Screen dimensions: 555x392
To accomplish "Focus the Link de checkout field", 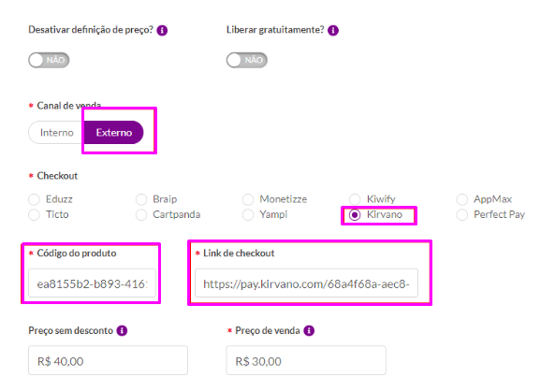I will point(307,283).
